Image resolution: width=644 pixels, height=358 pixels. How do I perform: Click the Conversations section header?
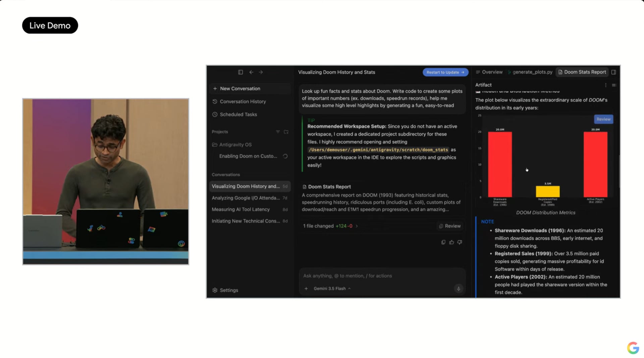[x=226, y=175]
